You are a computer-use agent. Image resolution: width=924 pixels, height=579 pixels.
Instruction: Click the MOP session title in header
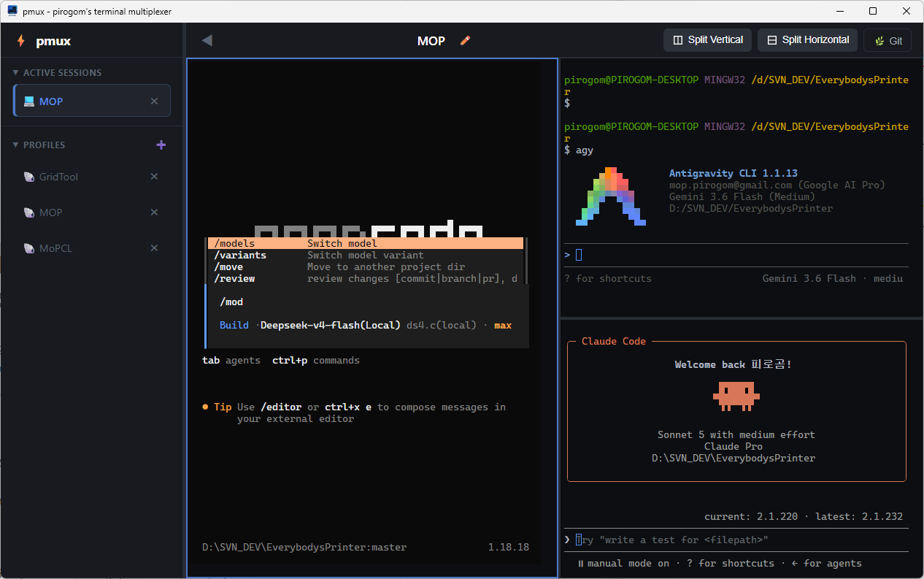(431, 41)
